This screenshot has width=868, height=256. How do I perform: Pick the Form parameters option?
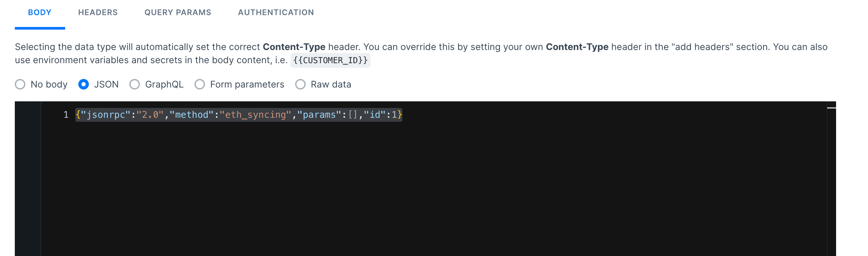pos(199,84)
